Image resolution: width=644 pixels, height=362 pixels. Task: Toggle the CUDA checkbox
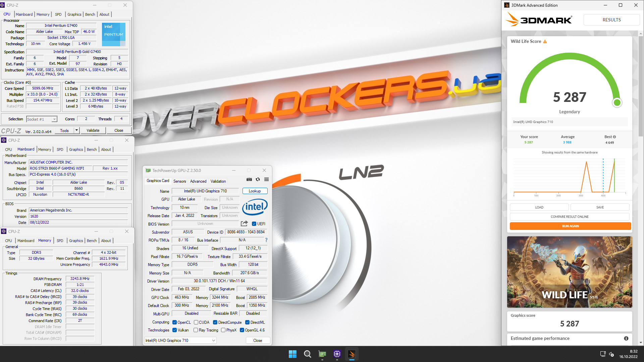[196, 322]
